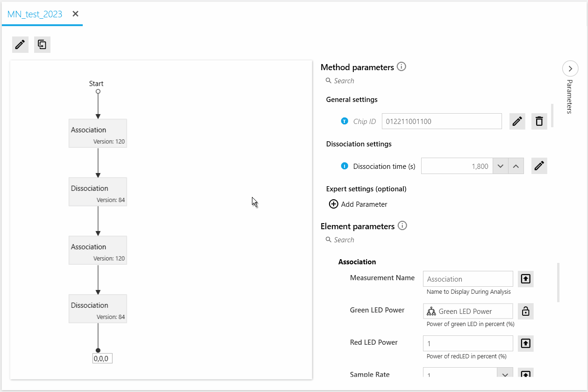This screenshot has width=588, height=392.
Task: Click the promote icon next to Measurement Name
Action: (x=525, y=279)
